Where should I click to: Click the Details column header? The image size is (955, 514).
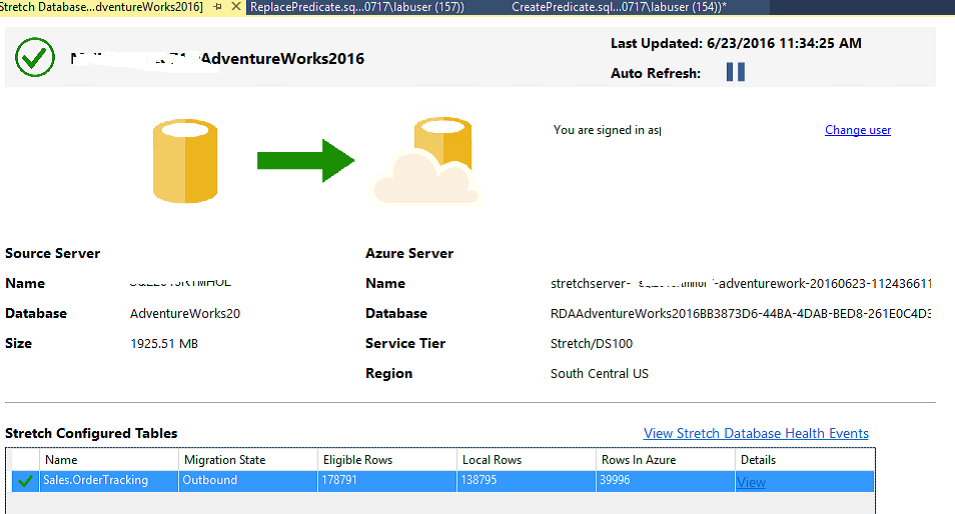[805, 460]
